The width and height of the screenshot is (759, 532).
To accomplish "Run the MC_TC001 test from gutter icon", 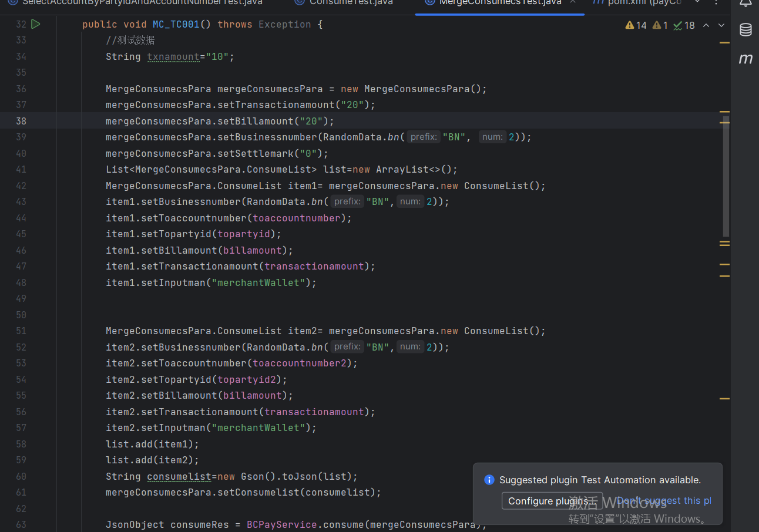I will 35,24.
